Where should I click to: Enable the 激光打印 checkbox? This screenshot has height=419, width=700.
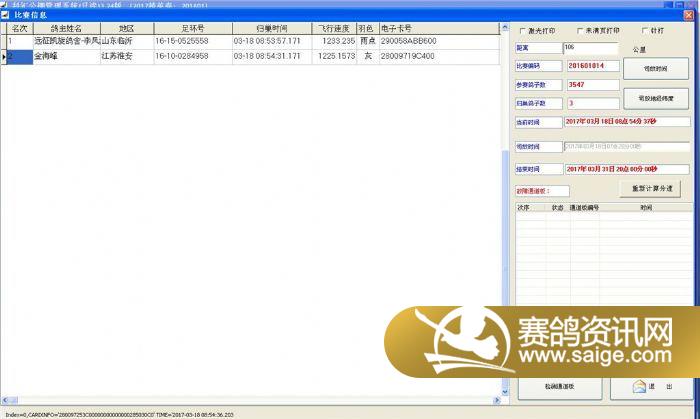click(521, 31)
